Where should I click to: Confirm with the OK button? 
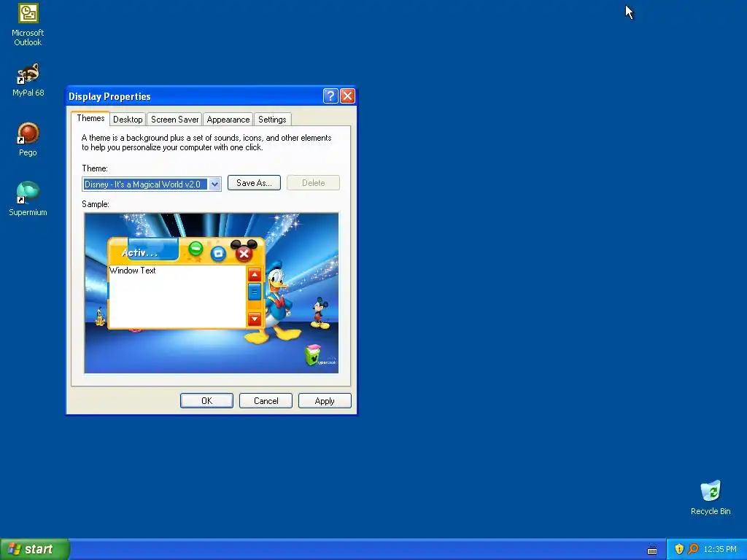206,401
